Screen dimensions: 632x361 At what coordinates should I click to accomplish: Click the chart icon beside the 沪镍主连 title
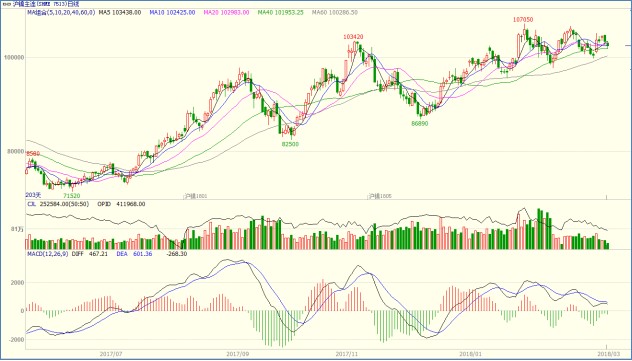7,4
